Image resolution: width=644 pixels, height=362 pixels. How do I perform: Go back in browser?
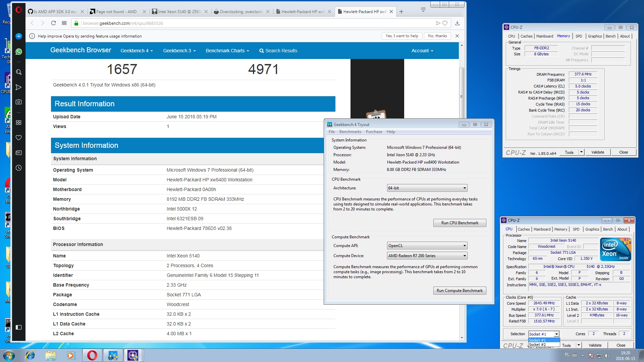click(x=32, y=23)
